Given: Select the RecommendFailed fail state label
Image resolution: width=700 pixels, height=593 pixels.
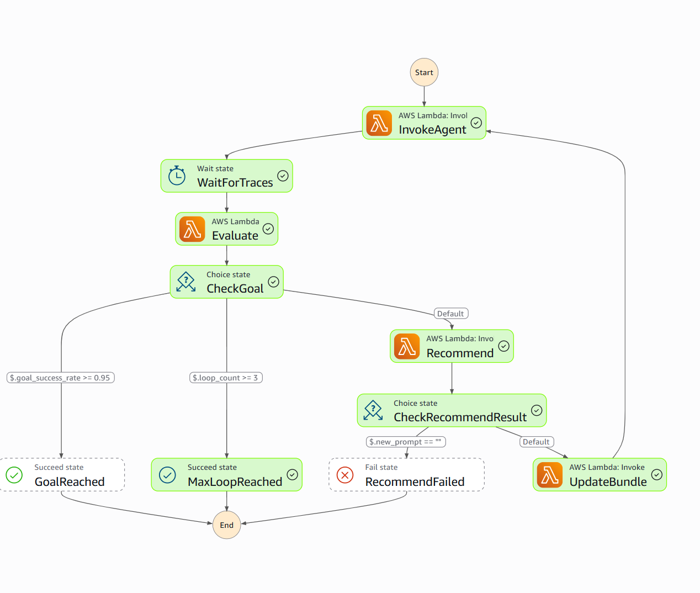Looking at the screenshot, I should point(415,482).
